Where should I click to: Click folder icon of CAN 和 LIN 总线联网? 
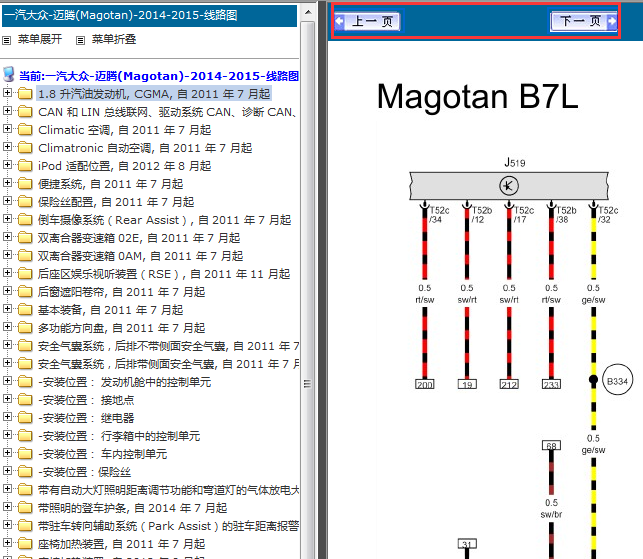point(25,112)
